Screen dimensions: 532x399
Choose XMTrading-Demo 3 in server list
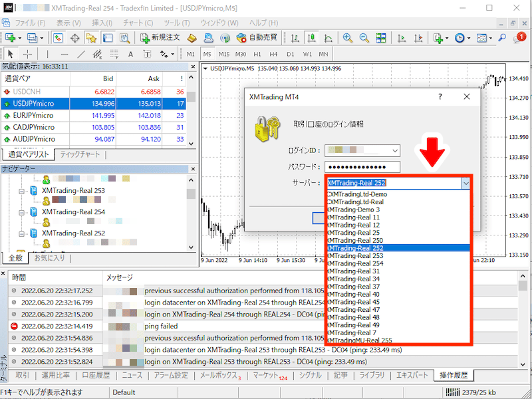[x=398, y=209]
